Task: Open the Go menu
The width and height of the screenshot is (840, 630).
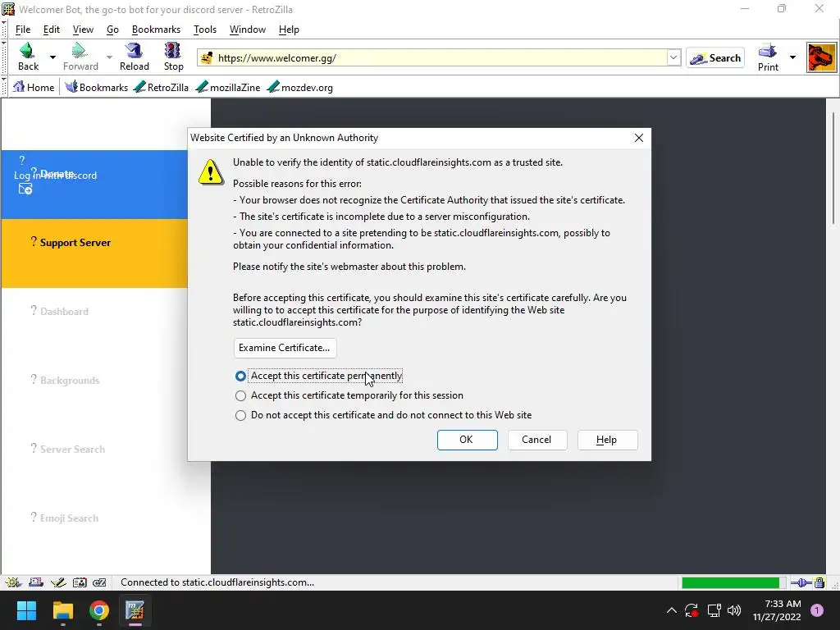Action: (x=112, y=30)
